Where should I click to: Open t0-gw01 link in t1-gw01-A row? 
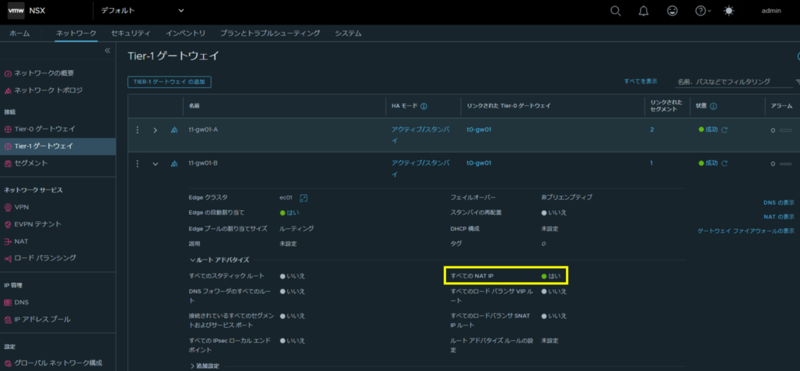[x=479, y=130]
